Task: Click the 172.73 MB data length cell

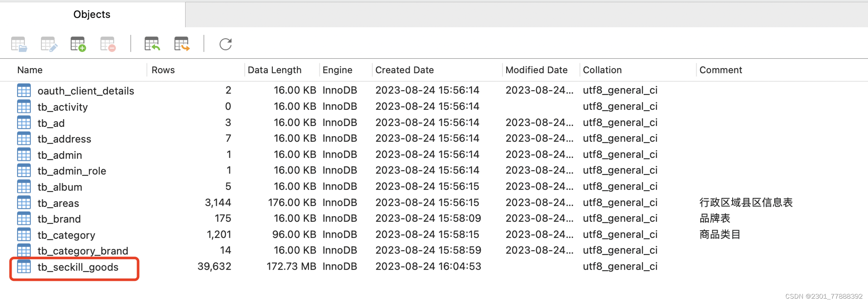Action: 292,266
